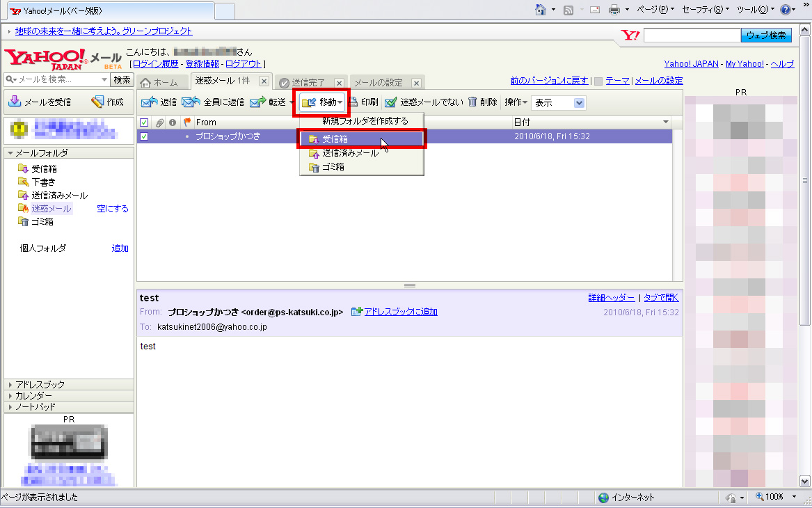Click reply-all (全員に返信) button

click(213, 102)
